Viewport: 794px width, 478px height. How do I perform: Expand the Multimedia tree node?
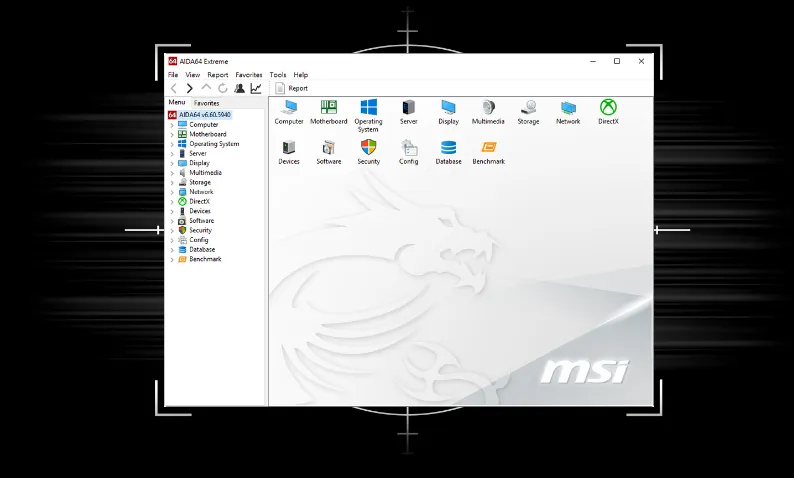pyautogui.click(x=172, y=173)
